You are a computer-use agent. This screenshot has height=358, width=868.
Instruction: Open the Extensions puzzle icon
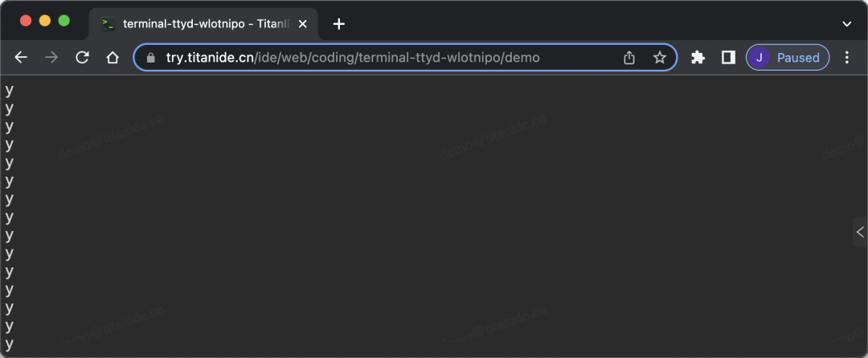[698, 58]
